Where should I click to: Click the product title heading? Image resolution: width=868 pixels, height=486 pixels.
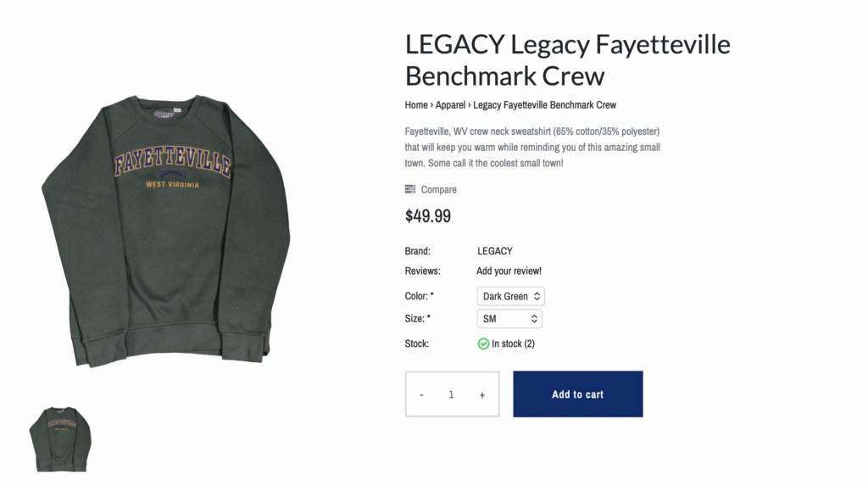(x=567, y=59)
